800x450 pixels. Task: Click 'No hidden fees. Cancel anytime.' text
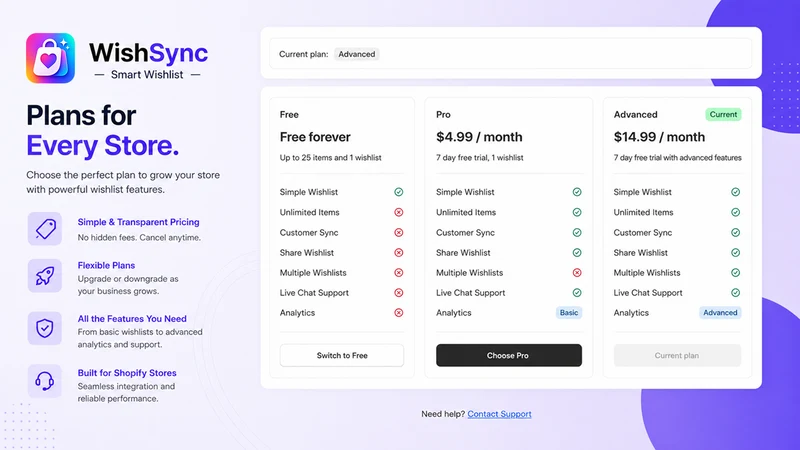tap(139, 237)
